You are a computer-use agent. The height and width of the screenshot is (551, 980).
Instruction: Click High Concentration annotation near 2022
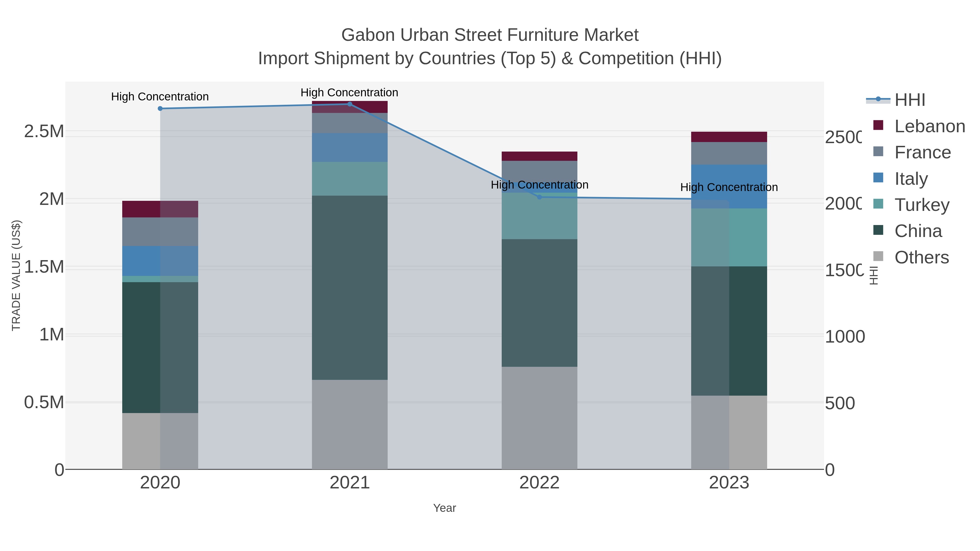click(540, 185)
